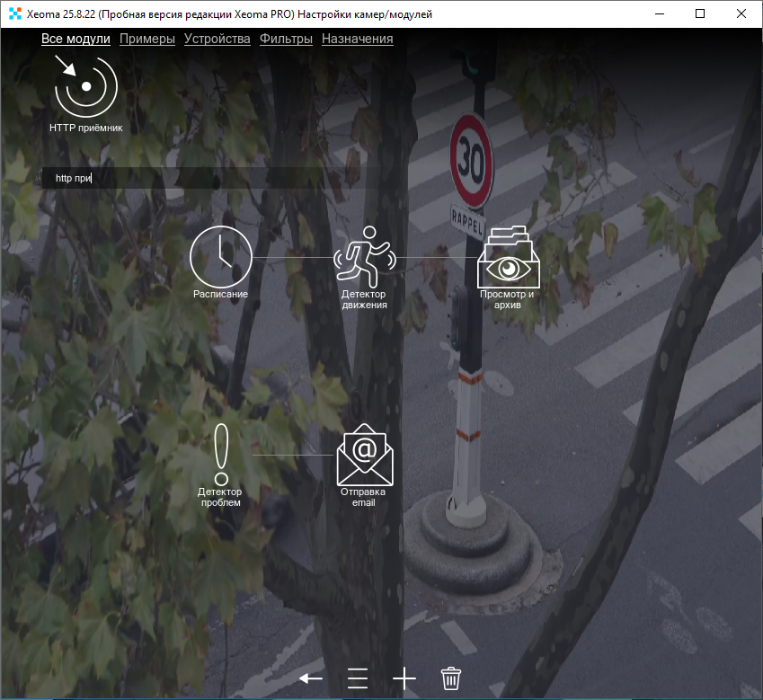Click the trash bin delete icon
The width and height of the screenshot is (763, 700).
point(451,678)
